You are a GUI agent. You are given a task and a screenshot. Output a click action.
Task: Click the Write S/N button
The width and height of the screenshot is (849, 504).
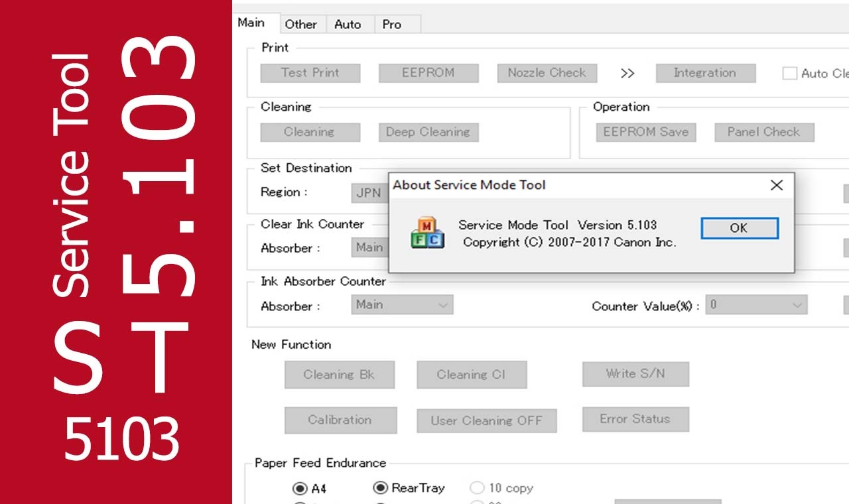pyautogui.click(x=635, y=374)
